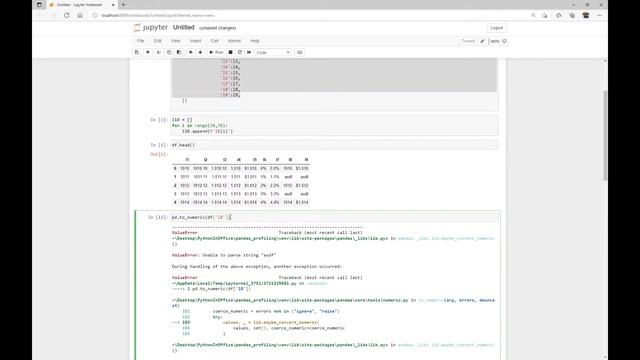Interrupt the kernel with stop icon
The width and height of the screenshot is (640, 360).
tap(230, 52)
